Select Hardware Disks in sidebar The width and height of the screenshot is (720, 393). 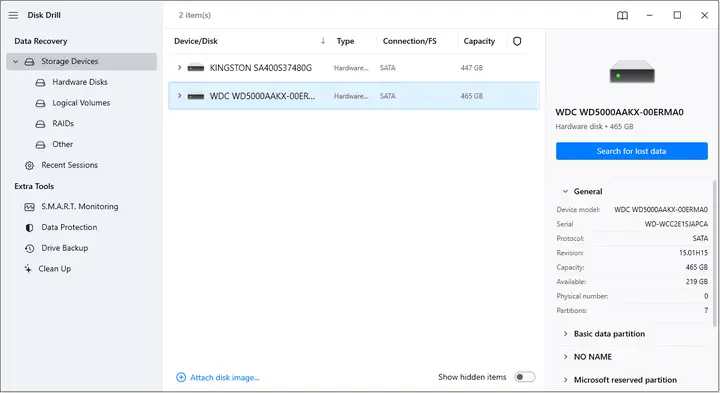pyautogui.click(x=80, y=82)
